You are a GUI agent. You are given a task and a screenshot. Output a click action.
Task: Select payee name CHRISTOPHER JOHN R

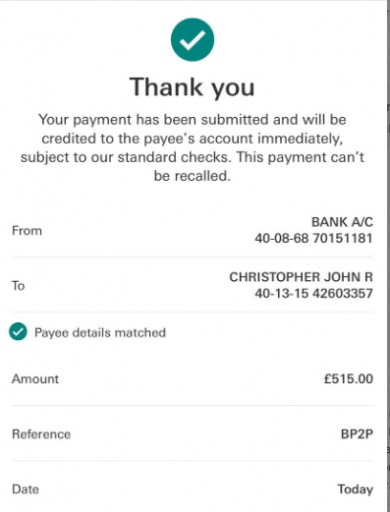(x=301, y=277)
